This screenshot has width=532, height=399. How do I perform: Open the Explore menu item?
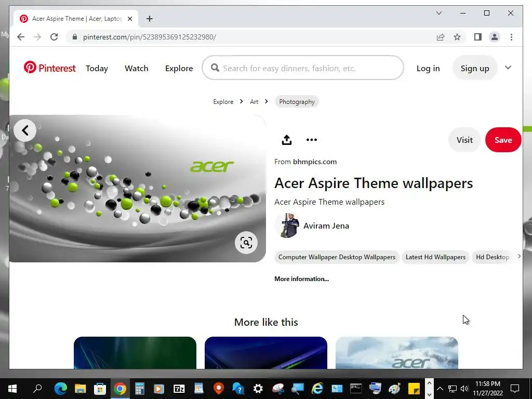179,68
